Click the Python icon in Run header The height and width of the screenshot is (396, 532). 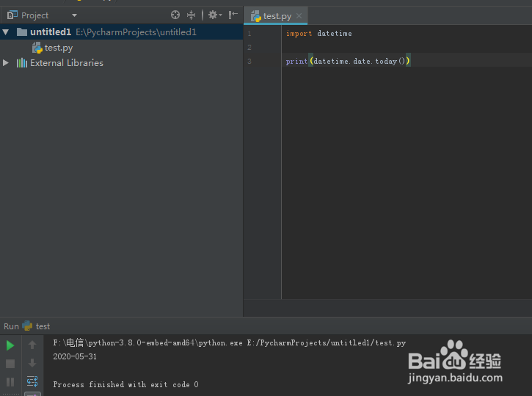(27, 326)
